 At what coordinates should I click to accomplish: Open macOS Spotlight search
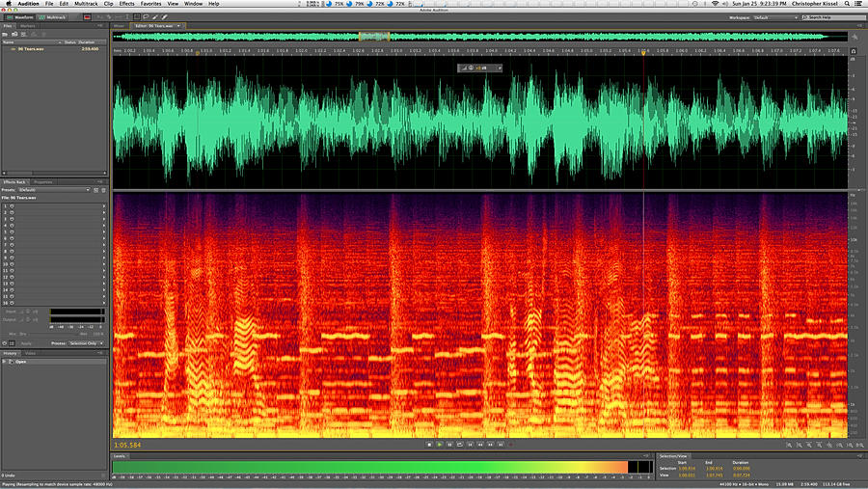[x=847, y=3]
